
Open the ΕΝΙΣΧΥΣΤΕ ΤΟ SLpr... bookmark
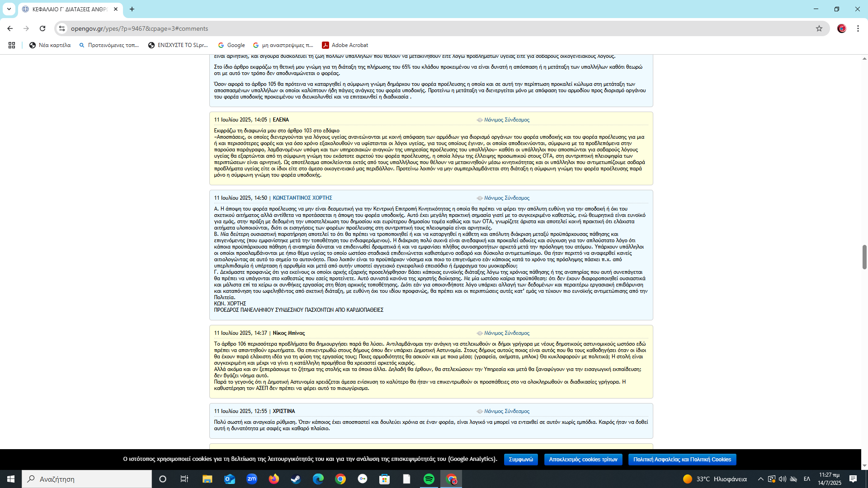click(178, 45)
